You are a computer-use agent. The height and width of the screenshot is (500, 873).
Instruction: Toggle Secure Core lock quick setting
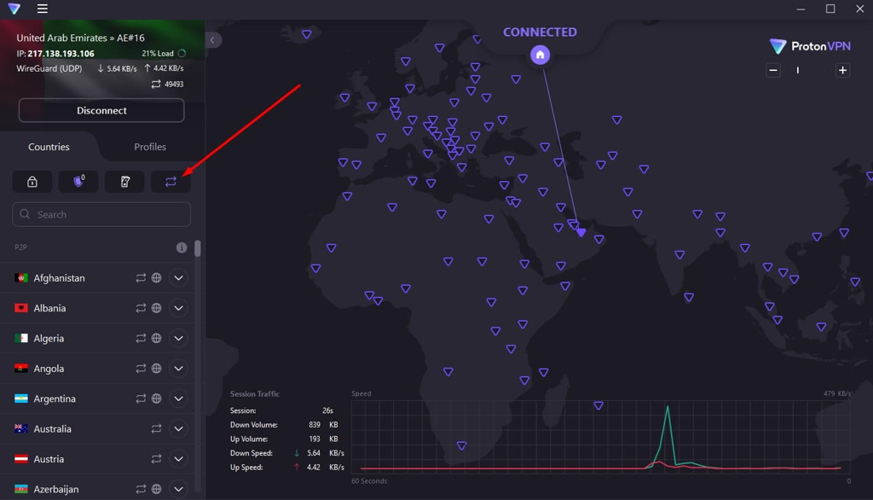[32, 182]
